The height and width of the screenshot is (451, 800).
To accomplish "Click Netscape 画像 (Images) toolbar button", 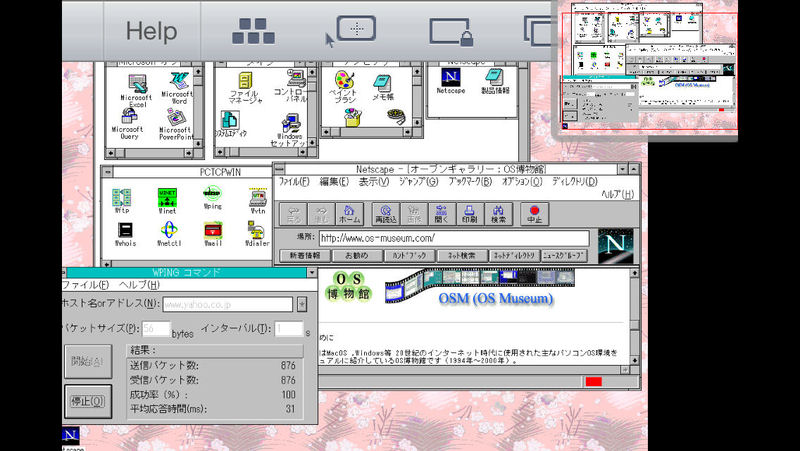I will pyautogui.click(x=414, y=214).
